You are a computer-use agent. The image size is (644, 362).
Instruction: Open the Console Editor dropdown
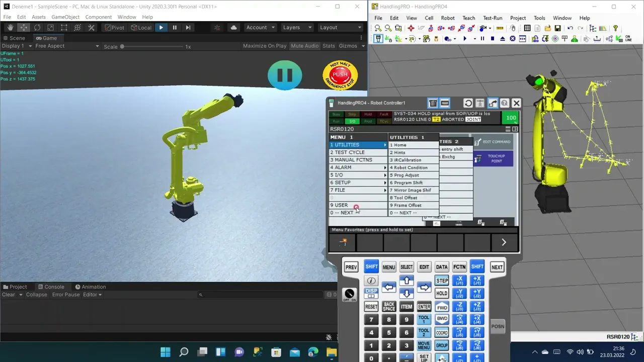pyautogui.click(x=92, y=295)
